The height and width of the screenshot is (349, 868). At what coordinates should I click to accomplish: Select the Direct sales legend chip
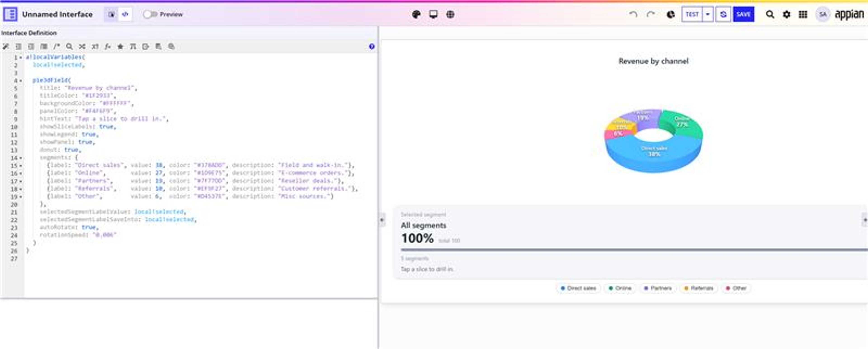pyautogui.click(x=578, y=288)
